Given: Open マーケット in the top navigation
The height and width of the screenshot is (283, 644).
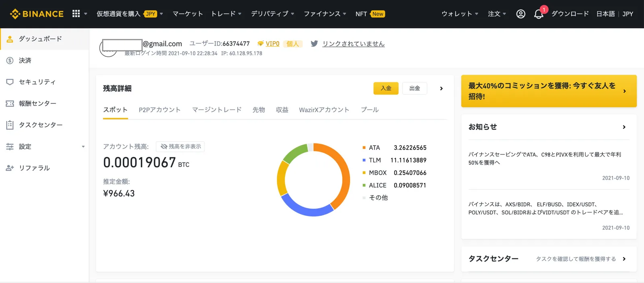Looking at the screenshot, I should (x=188, y=14).
